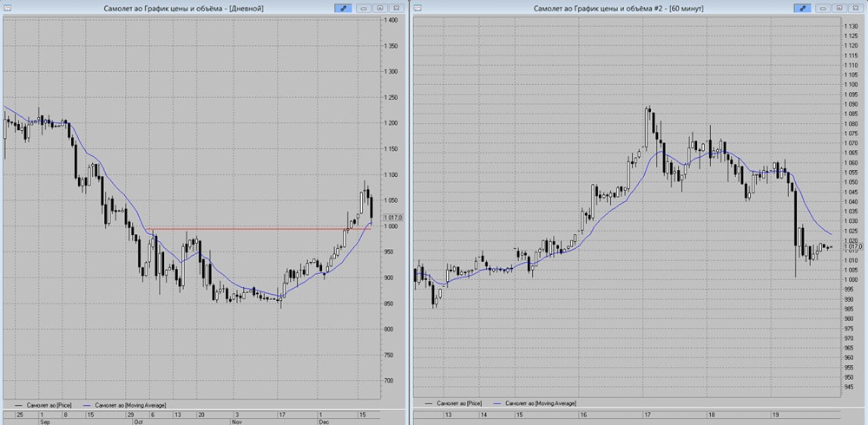This screenshot has height=425, width=868.
Task: Click the red horizontal level line on the daily chart
Action: pos(258,229)
